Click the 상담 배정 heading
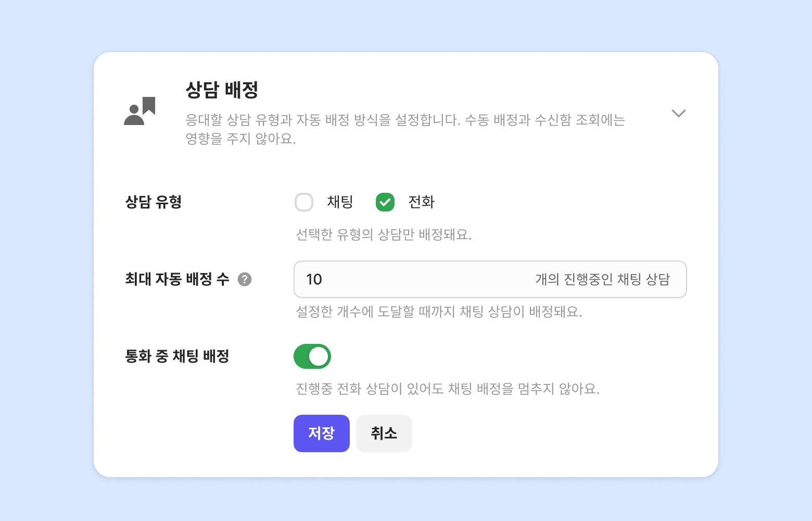The width and height of the screenshot is (812, 521). pos(222,90)
